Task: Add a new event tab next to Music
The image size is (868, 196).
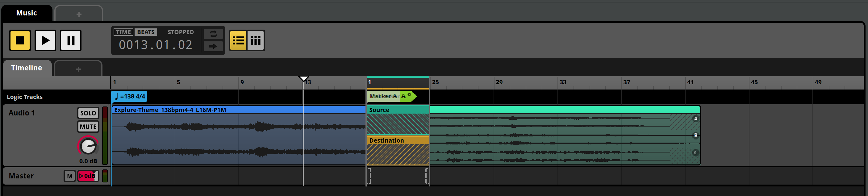Action: [x=78, y=14]
